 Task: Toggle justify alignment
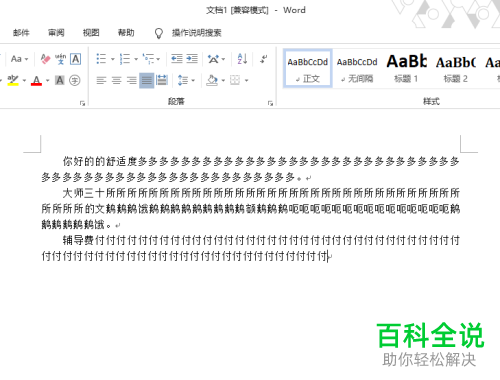147,80
